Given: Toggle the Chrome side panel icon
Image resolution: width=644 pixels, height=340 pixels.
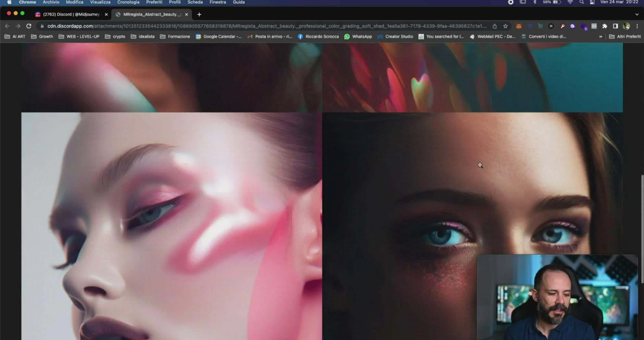Looking at the screenshot, I should pos(615,26).
